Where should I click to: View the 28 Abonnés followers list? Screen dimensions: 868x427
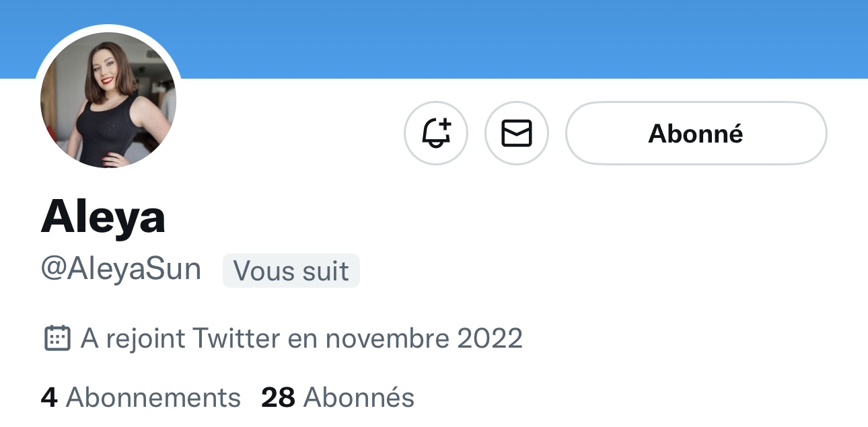pos(338,397)
